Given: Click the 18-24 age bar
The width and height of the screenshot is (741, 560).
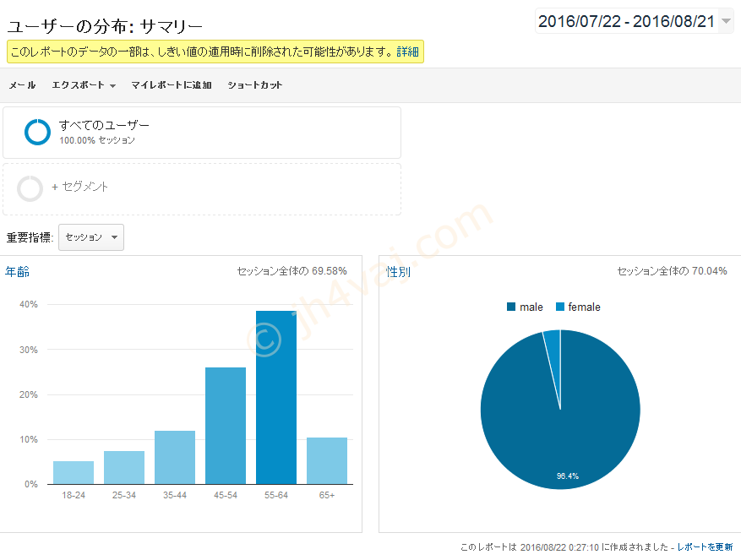Looking at the screenshot, I should 74,472.
